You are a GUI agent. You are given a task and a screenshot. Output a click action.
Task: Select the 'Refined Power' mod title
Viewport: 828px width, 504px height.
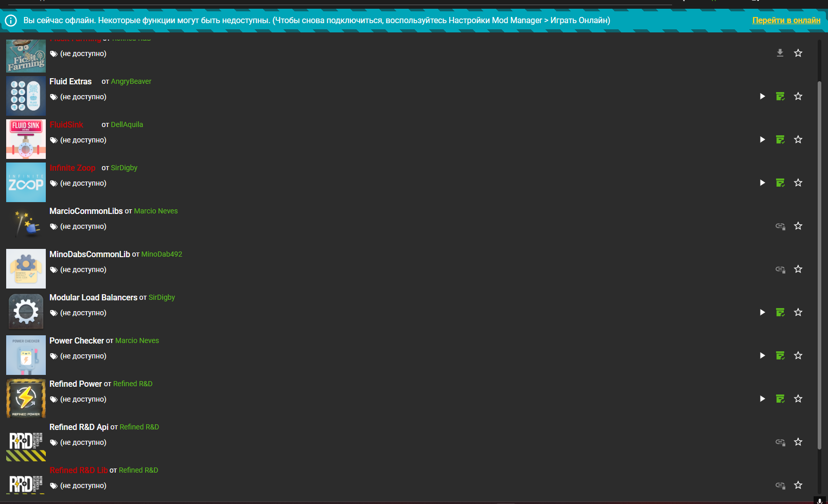click(76, 384)
